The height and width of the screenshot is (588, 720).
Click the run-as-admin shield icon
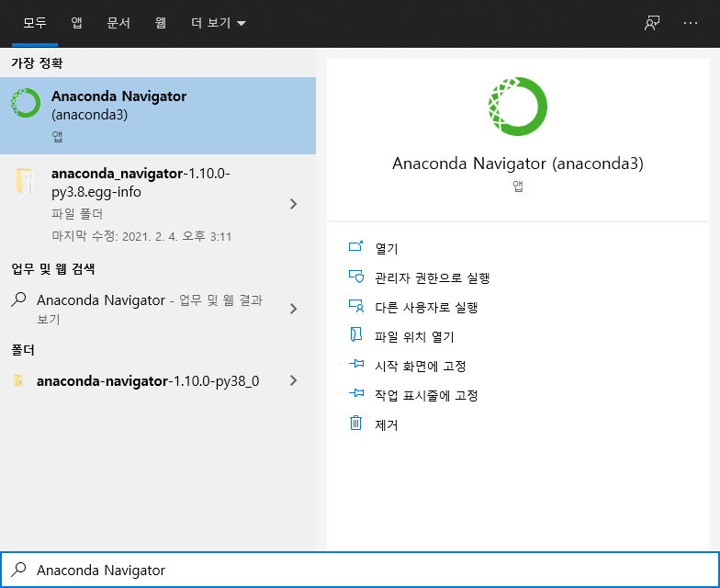click(356, 277)
